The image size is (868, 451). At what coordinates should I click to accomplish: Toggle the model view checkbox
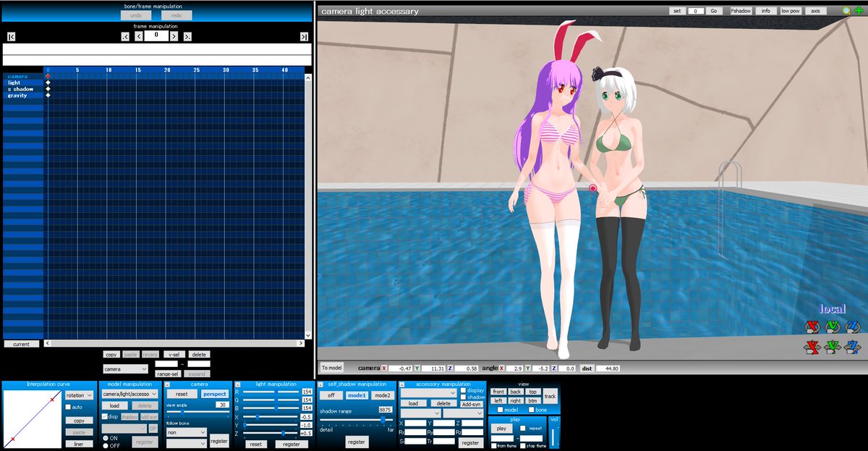(500, 410)
